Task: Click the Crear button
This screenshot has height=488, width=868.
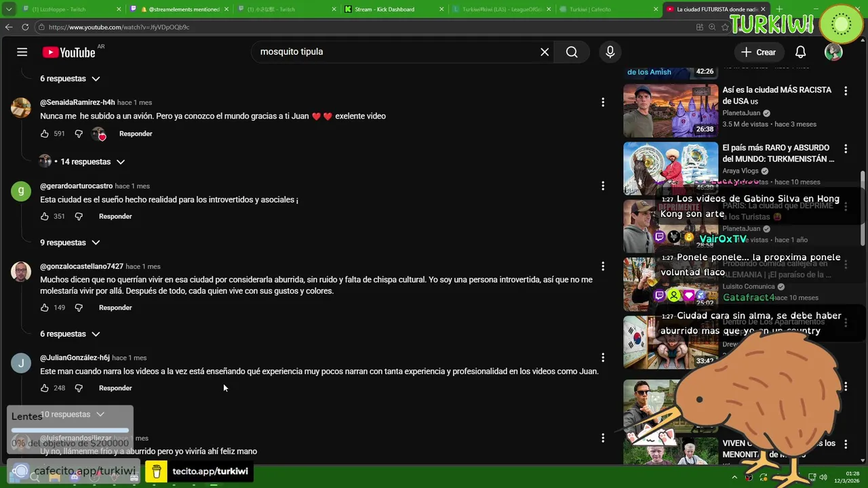Action: click(758, 52)
